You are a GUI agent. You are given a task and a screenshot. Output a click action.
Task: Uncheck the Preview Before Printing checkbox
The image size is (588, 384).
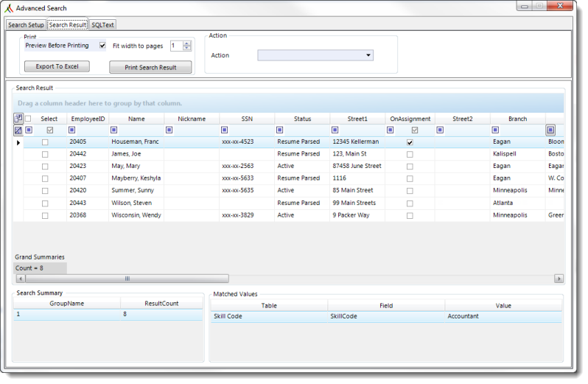(102, 46)
